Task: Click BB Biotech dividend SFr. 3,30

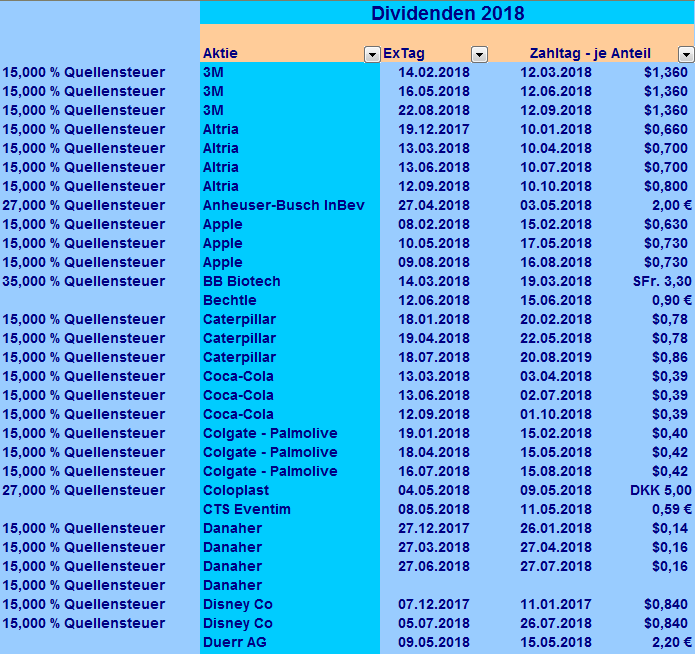Action: pos(662,281)
